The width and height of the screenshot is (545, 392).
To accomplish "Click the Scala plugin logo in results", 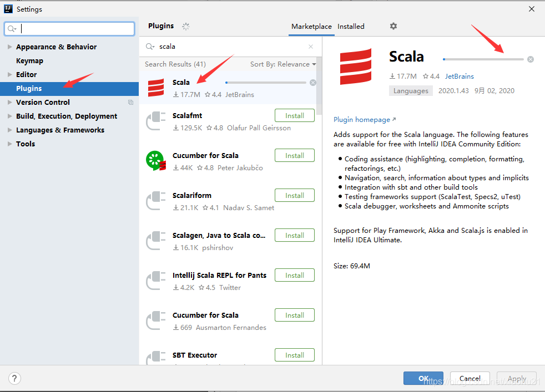I will tap(156, 88).
